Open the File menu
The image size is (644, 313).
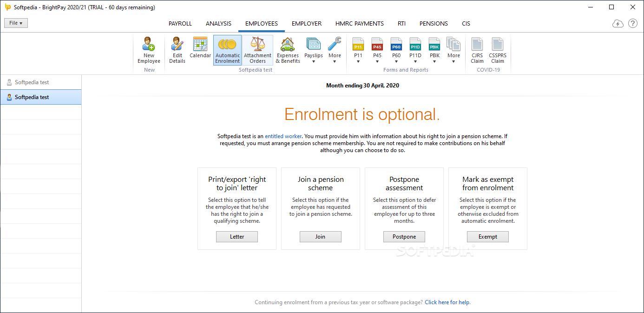16,23
